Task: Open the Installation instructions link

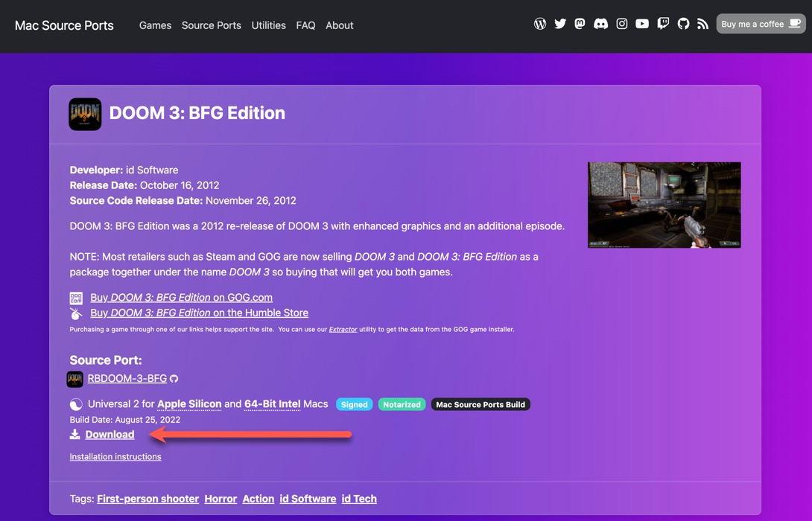Action: 115,456
